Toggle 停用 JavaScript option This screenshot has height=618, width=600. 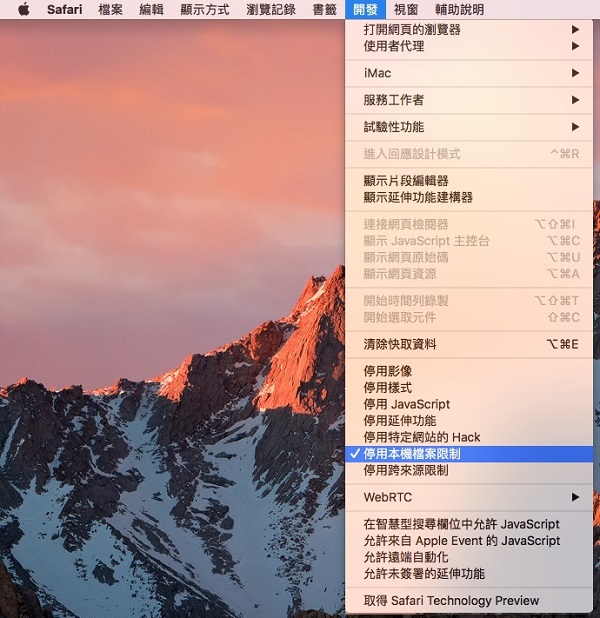click(469, 404)
